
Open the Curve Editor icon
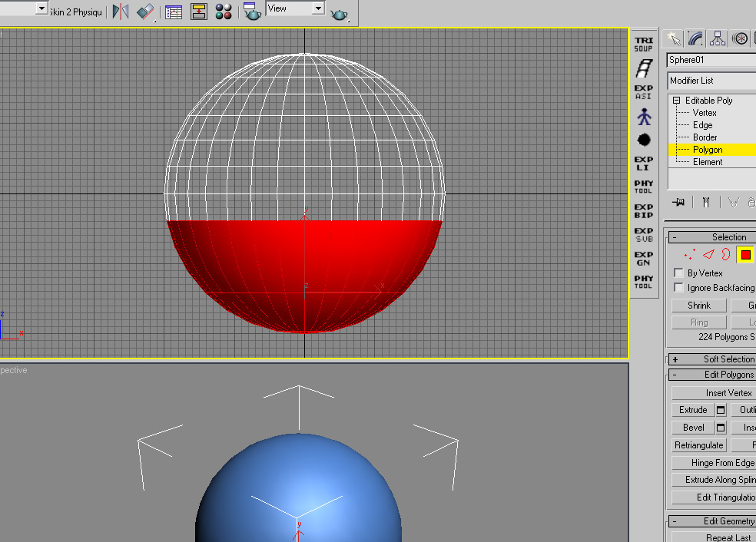tap(174, 12)
